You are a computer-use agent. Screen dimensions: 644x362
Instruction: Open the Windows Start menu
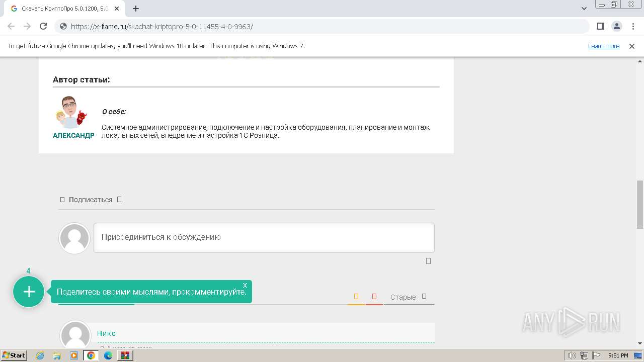[x=14, y=355]
